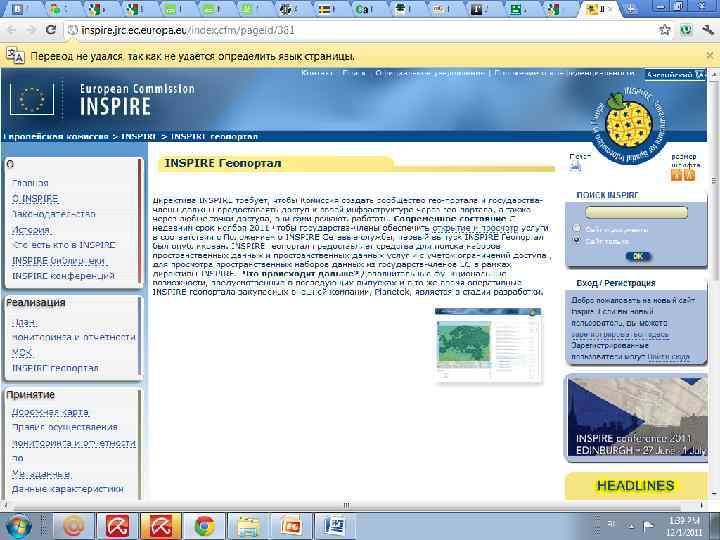Click the system clock in the taskbar
720x540 pixels.
click(685, 526)
